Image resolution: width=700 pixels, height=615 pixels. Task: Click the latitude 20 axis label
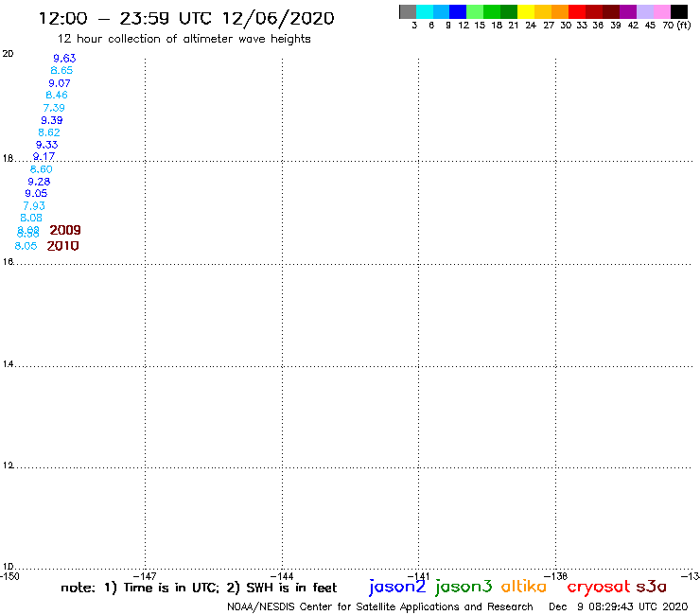click(x=8, y=54)
